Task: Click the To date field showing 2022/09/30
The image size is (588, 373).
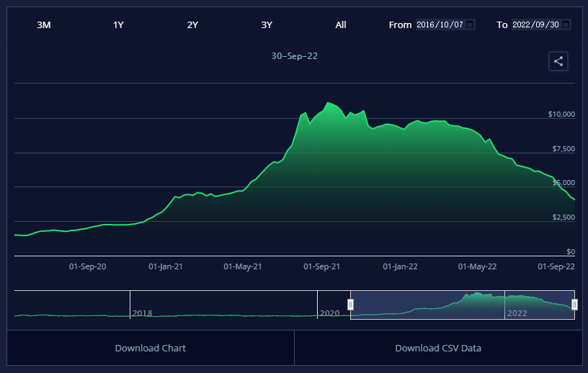Action: 535,24
